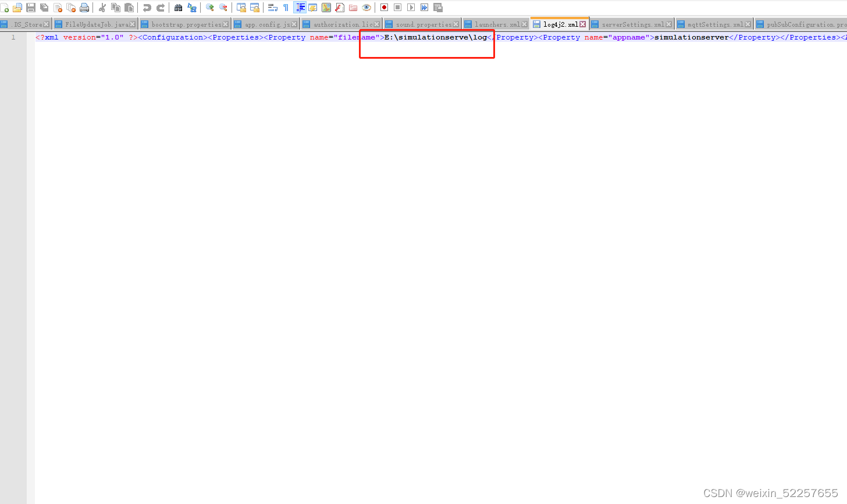Switch to the mqttSettings.xml tab
This screenshot has width=847, height=504.
(714, 24)
